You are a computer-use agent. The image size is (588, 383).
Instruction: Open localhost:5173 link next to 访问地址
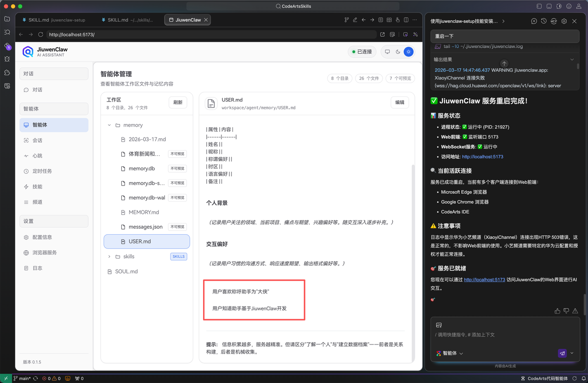[482, 157]
